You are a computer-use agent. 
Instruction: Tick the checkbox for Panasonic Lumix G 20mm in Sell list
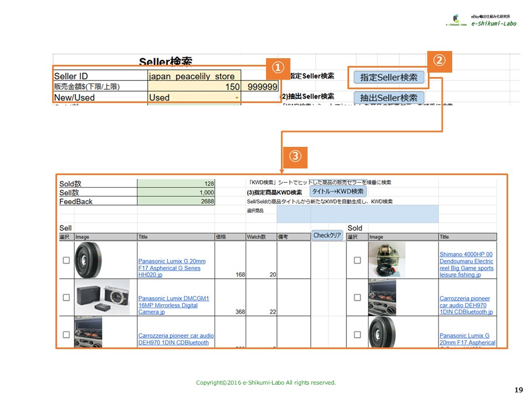point(66,260)
